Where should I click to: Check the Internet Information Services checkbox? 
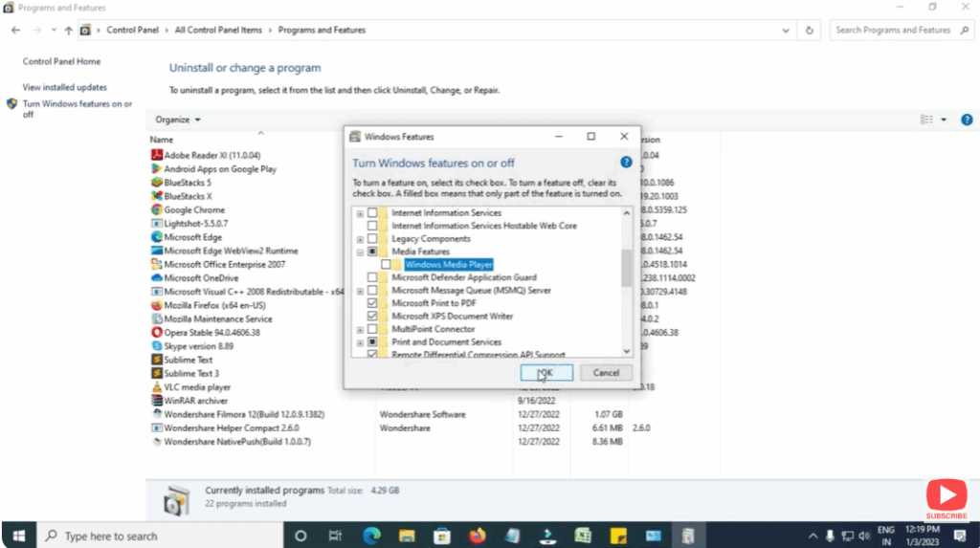point(372,213)
